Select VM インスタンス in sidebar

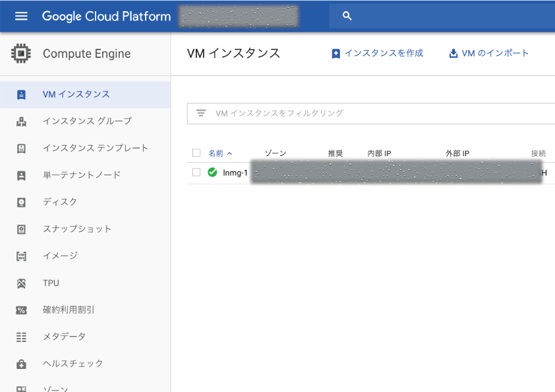pos(85,94)
